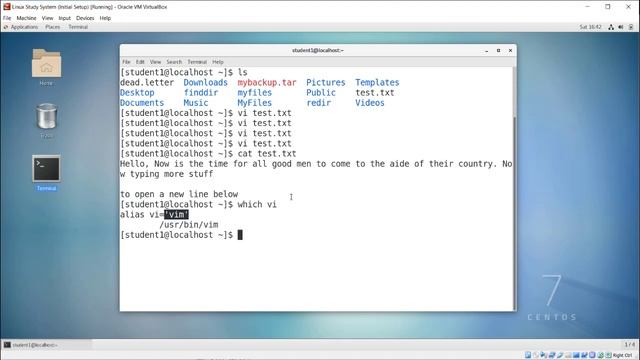
Task: Click the highlighted 'vim' alias text
Action: 176,215
